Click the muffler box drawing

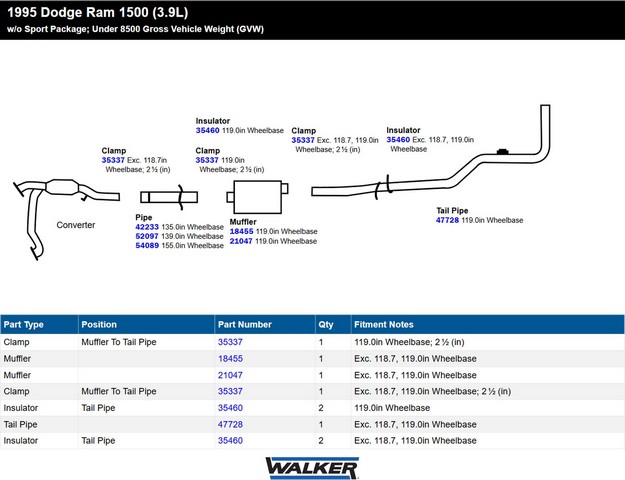point(257,197)
